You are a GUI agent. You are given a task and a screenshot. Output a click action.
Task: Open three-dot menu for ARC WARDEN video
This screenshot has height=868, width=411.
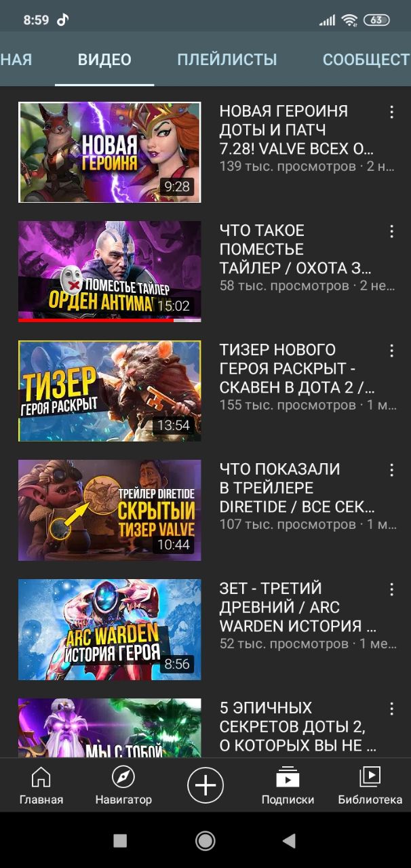tap(391, 589)
